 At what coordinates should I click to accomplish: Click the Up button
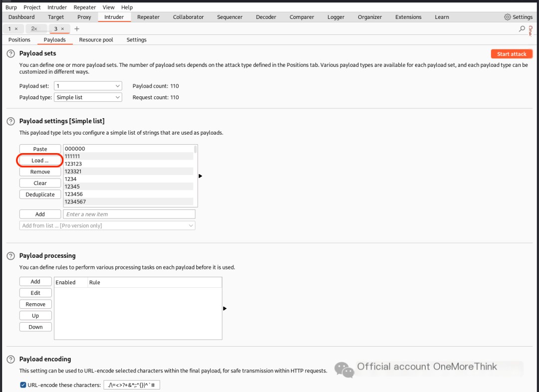(35, 316)
